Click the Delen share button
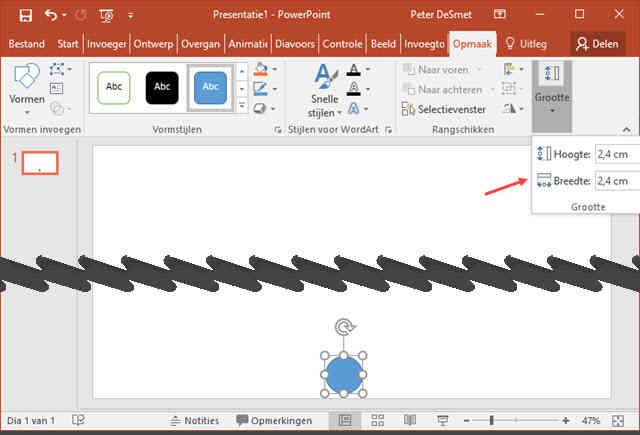Viewport: 640px width, 435px height. pyautogui.click(x=598, y=44)
